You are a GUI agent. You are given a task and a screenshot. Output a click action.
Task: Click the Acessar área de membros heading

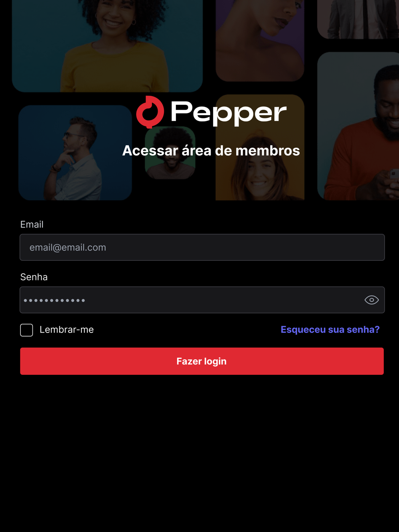[x=211, y=151]
